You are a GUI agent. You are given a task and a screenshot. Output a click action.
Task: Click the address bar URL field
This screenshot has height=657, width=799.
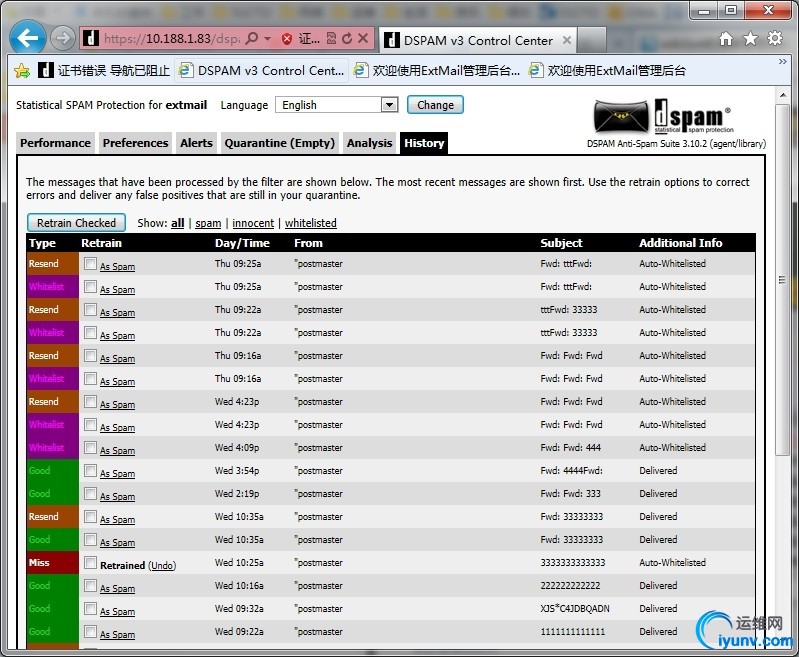pyautogui.click(x=172, y=39)
